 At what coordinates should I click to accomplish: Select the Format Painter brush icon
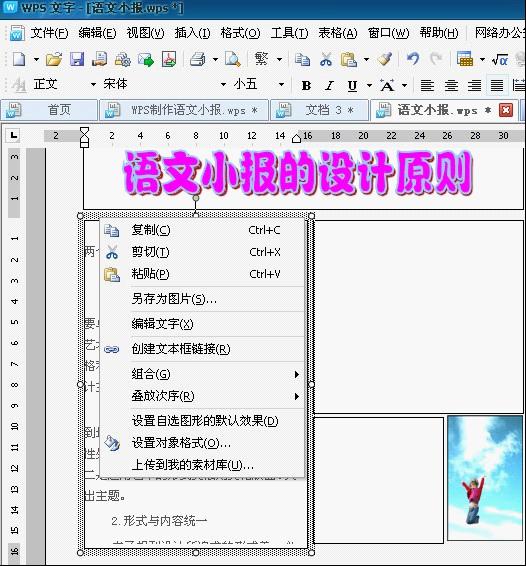coord(384,58)
